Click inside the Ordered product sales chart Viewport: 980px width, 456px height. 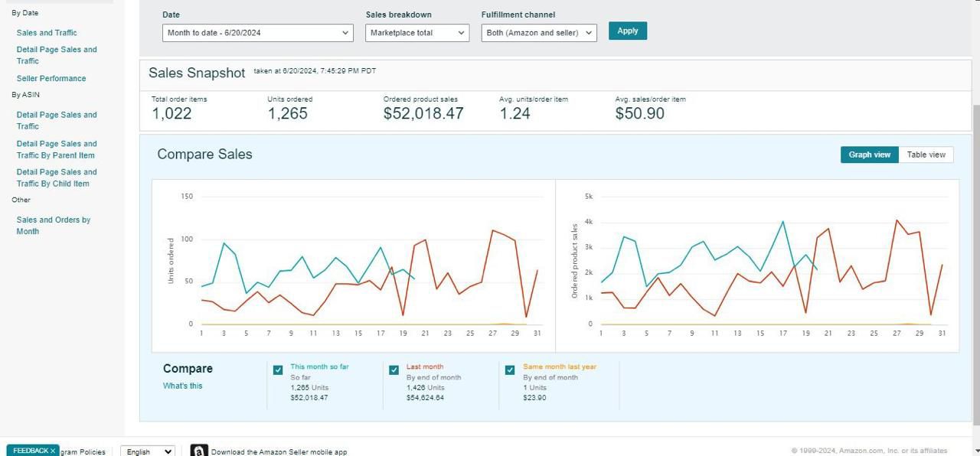757,265
